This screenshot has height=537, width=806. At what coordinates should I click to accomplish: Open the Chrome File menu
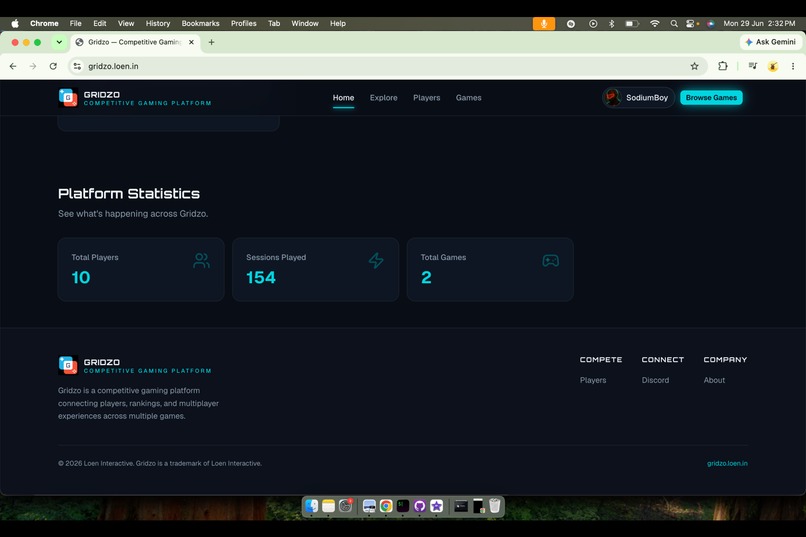(x=76, y=24)
